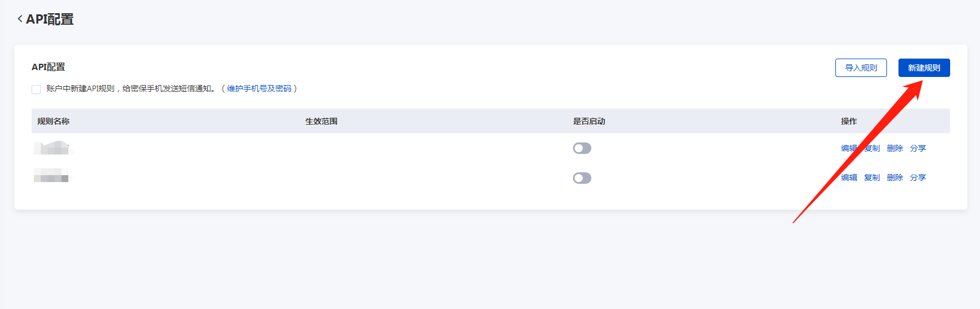980x309 pixels.
Task: Check the SMS notification checkbox for new API rules
Action: coord(36,90)
